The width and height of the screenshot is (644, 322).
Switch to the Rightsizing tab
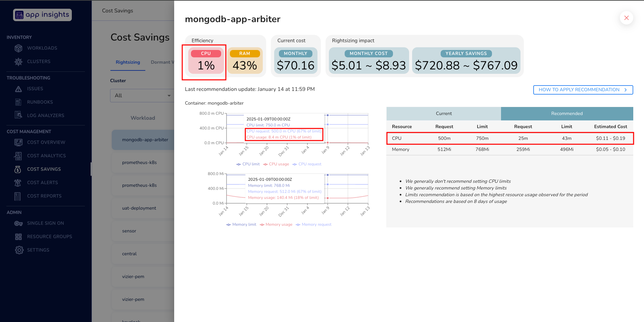[x=128, y=62]
